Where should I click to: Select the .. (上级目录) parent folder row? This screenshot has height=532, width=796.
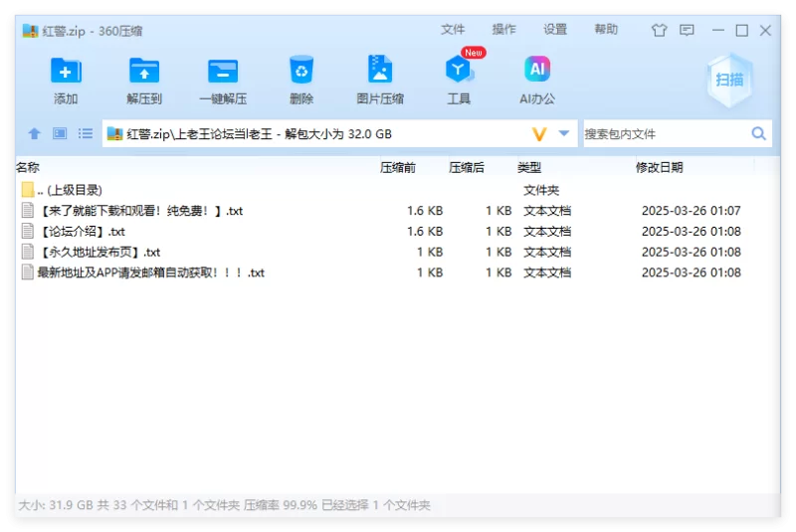pos(398,190)
